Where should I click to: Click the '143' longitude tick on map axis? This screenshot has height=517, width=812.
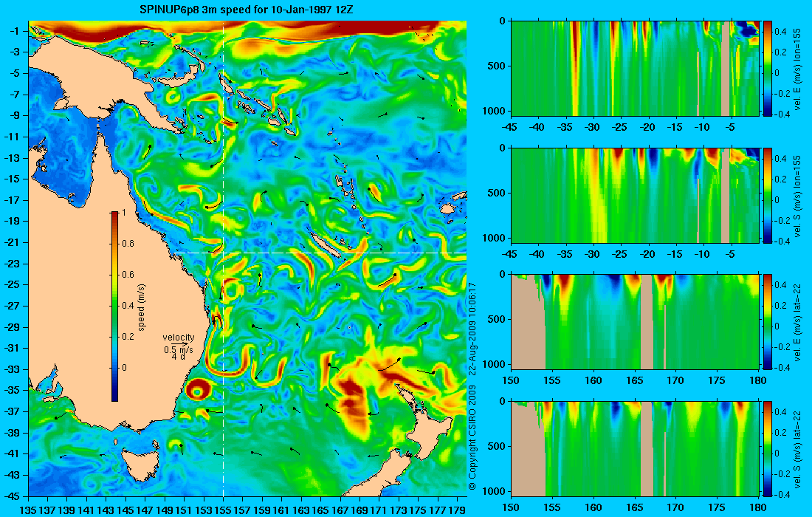click(106, 510)
